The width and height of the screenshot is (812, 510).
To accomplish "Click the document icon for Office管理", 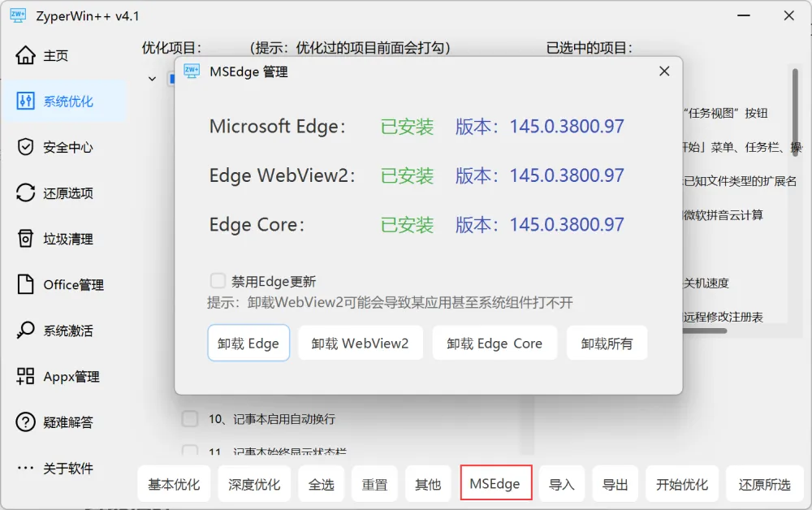I will coord(25,284).
